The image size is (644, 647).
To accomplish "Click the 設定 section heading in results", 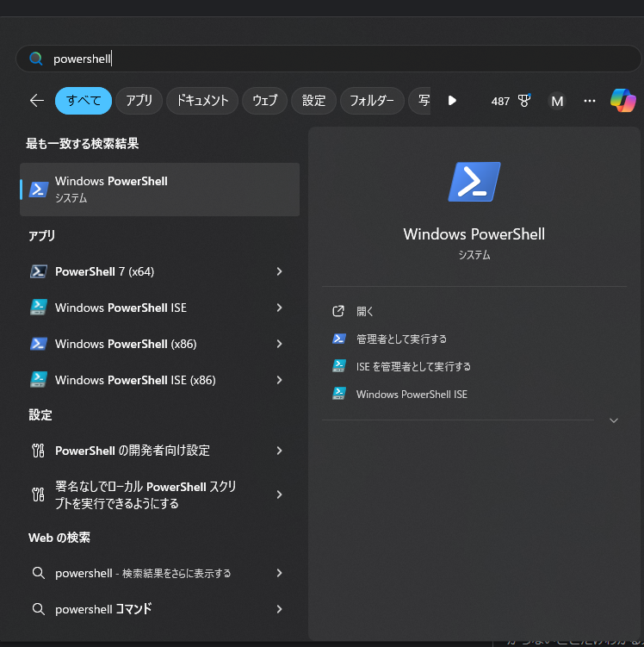I will pos(40,414).
